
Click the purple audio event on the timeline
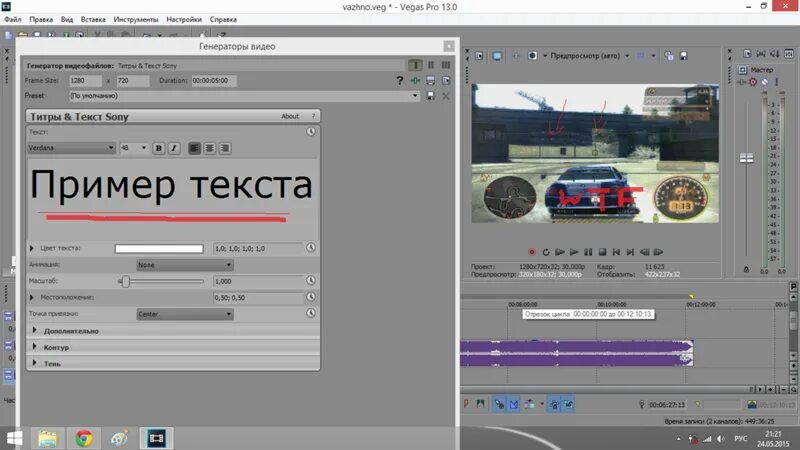pos(577,353)
